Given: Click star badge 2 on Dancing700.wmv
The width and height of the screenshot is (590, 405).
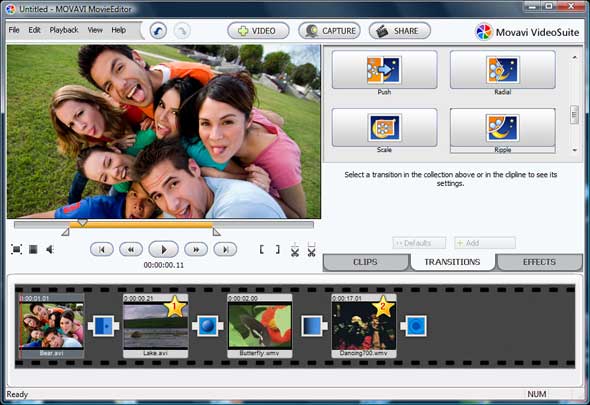Looking at the screenshot, I should (x=383, y=307).
